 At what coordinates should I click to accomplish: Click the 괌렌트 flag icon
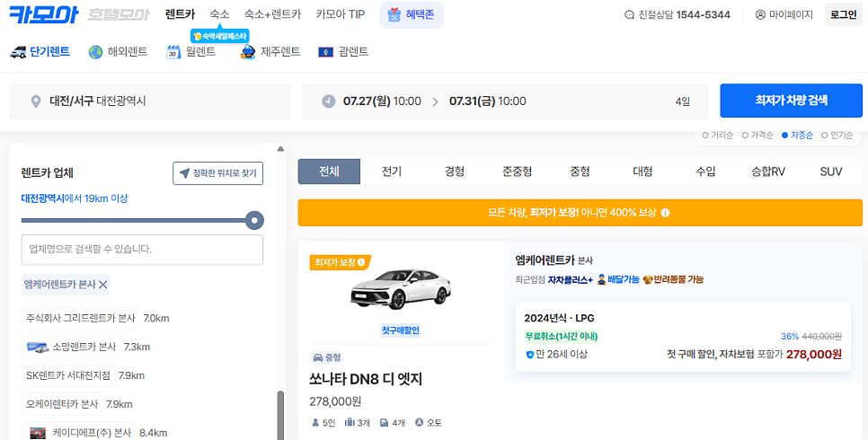(325, 52)
